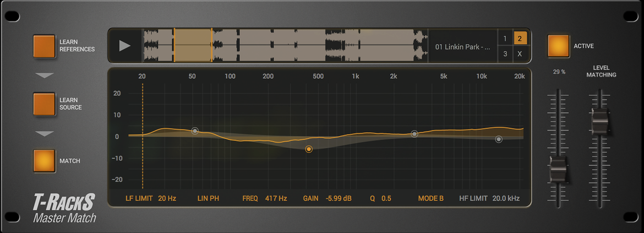
Task: Select reference slot 1
Action: click(x=505, y=39)
